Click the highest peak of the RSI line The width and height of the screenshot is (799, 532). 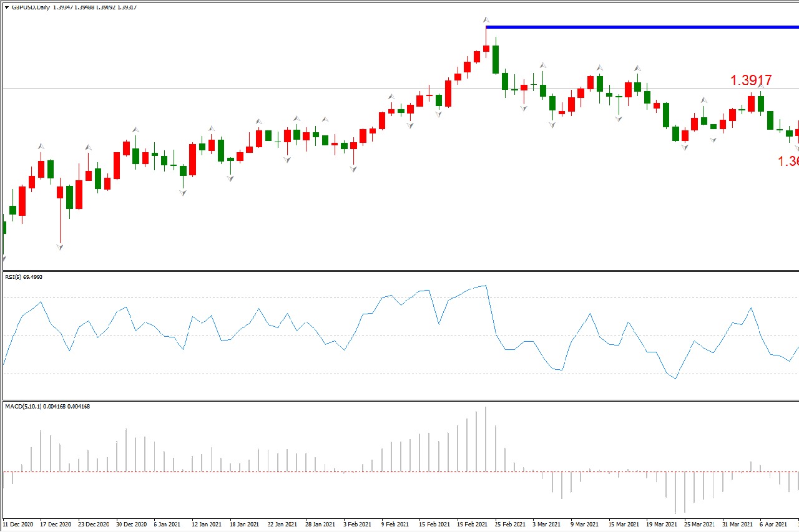(486, 286)
